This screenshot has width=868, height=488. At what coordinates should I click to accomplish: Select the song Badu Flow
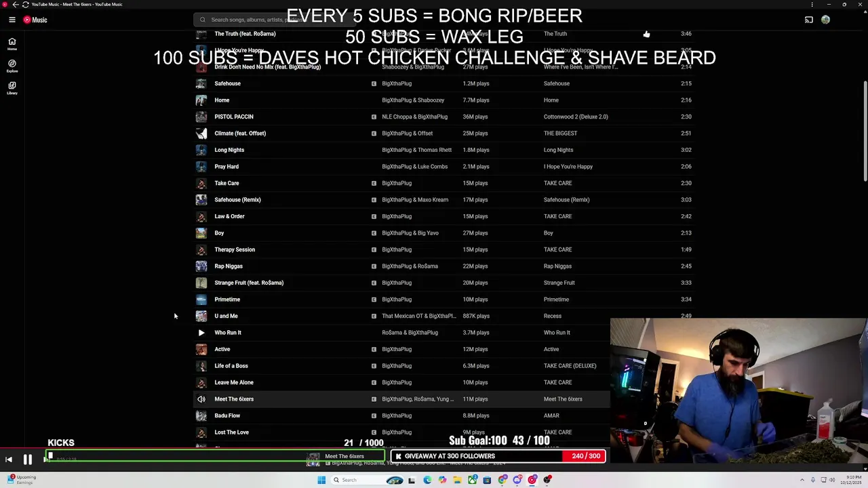pyautogui.click(x=227, y=415)
